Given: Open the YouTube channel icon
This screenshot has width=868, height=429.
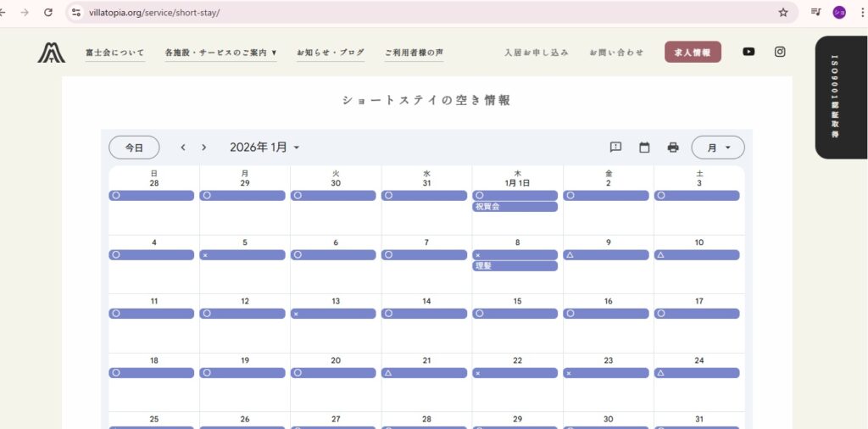Looking at the screenshot, I should [748, 52].
